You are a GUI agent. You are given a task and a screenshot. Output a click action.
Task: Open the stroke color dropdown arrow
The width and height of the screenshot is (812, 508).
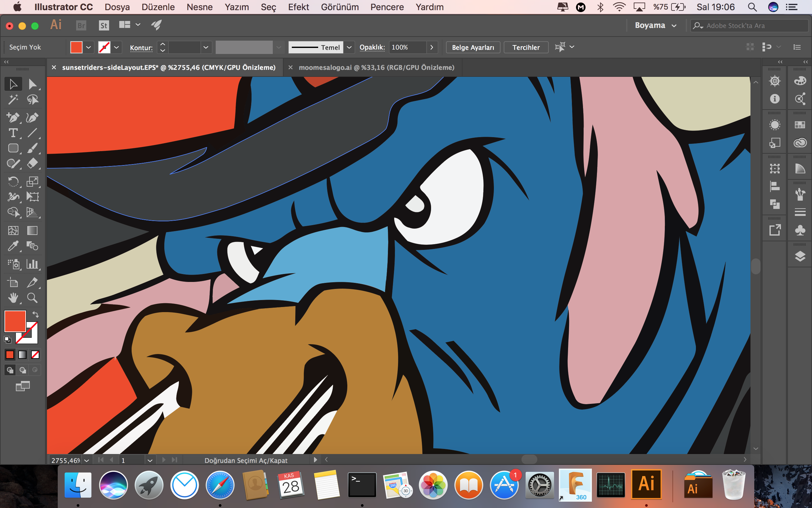click(x=116, y=47)
